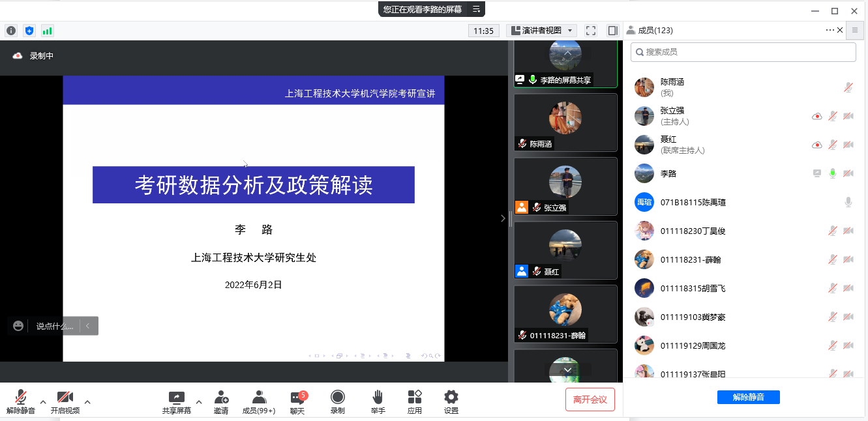Open the members panel three-dots menu

[830, 30]
